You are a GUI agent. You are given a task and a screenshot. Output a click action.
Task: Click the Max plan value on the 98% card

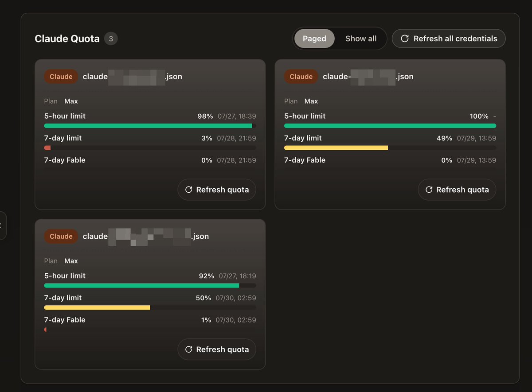(71, 101)
